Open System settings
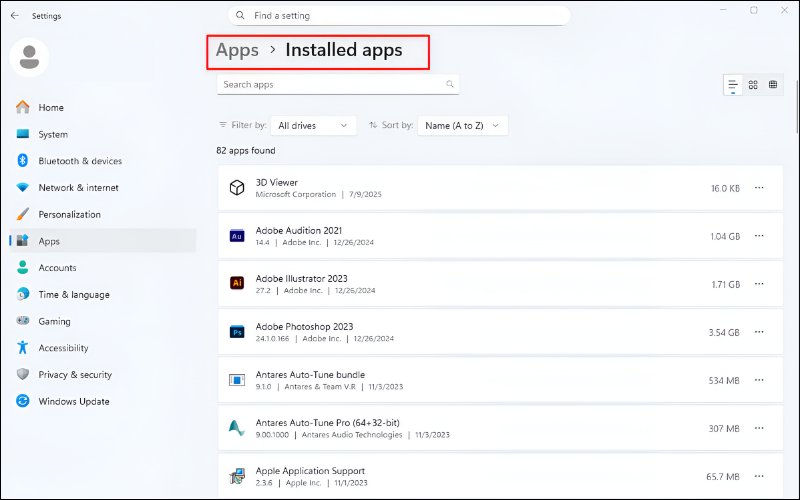This screenshot has height=500, width=800. [x=103, y=134]
